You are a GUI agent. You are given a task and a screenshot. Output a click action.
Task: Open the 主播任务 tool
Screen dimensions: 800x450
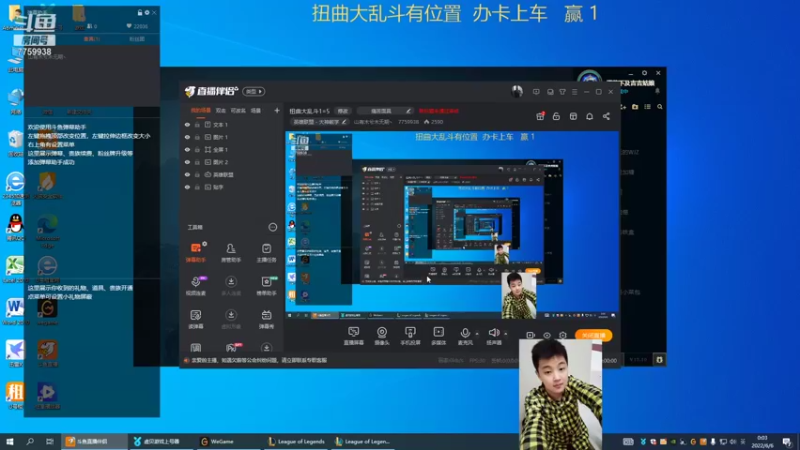pyautogui.click(x=266, y=252)
